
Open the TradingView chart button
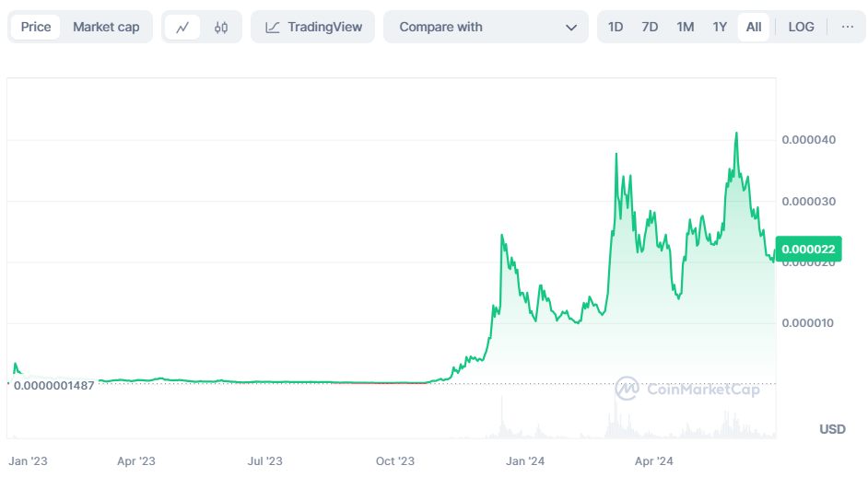[313, 27]
